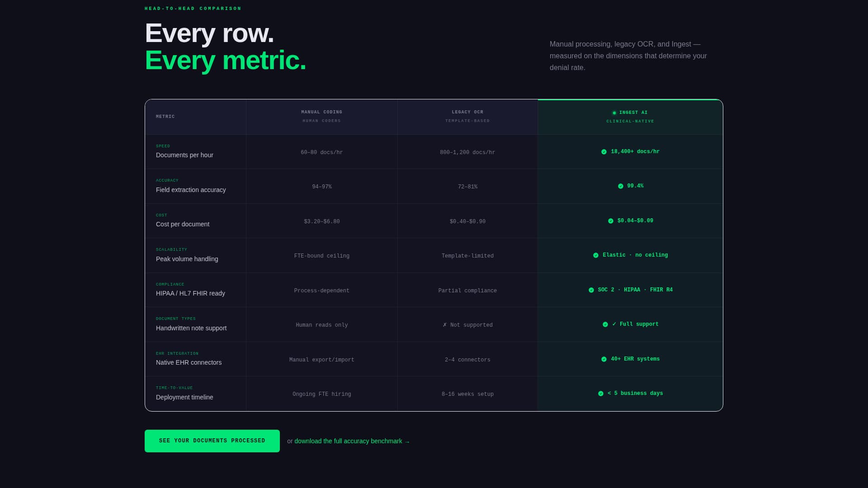The image size is (868, 488).
Task: Click the Native EHR connectors row label
Action: [x=189, y=362]
